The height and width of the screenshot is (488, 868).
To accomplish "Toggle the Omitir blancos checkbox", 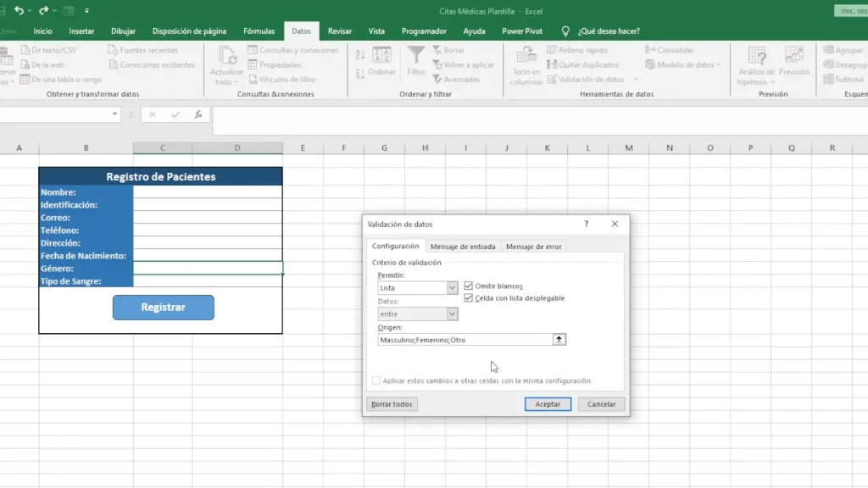I will [468, 286].
